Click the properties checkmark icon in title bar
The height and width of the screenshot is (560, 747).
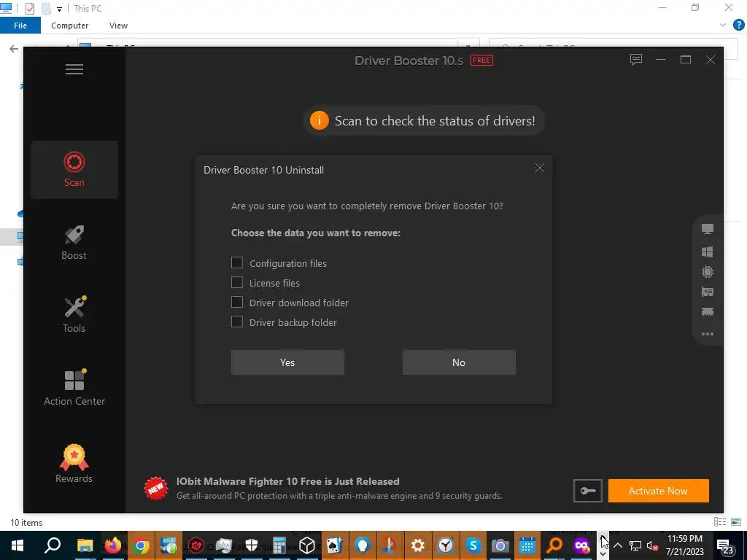coord(29,9)
